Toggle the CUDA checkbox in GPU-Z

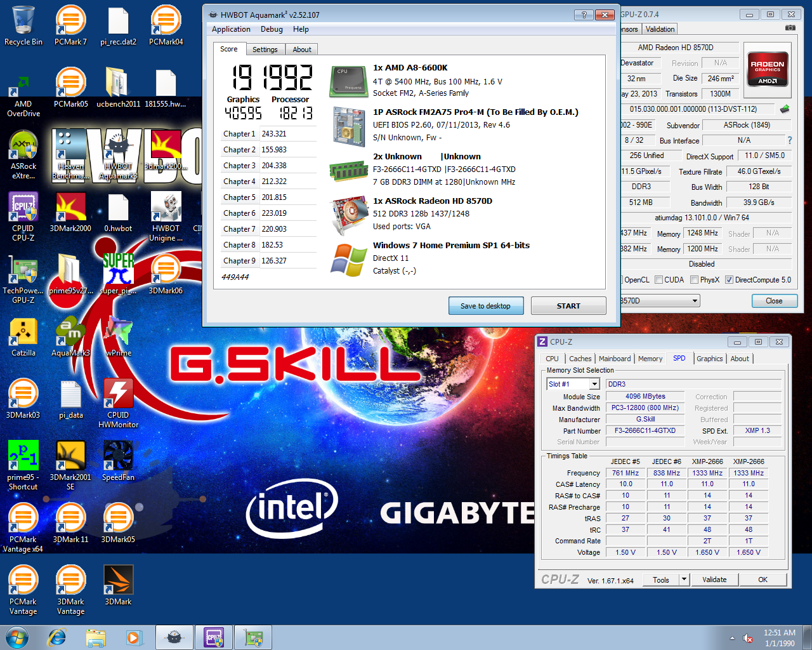658,280
